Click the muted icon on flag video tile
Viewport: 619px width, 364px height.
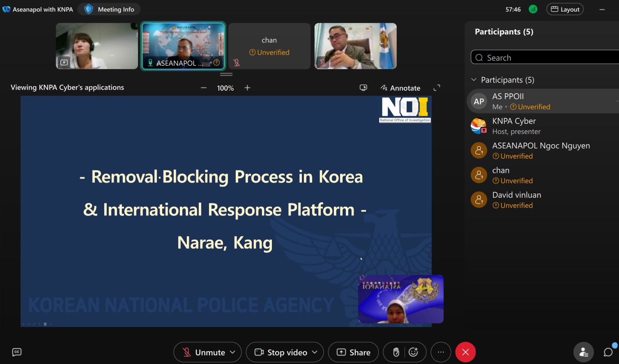point(323,62)
